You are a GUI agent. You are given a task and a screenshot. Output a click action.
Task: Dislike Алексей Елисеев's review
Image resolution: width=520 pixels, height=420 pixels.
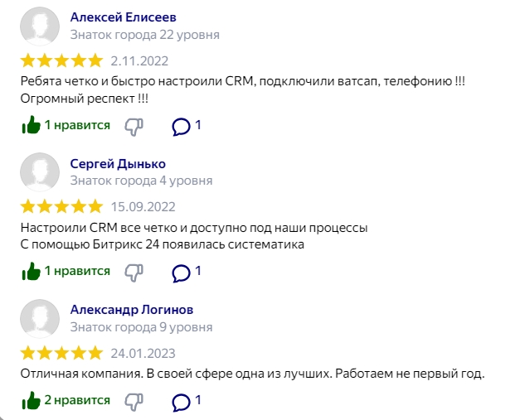(x=134, y=126)
